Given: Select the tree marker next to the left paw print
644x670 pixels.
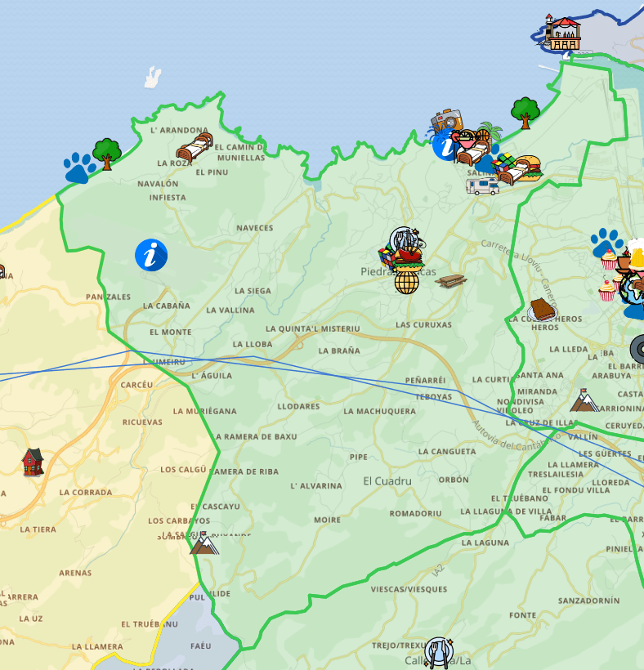Looking at the screenshot, I should tap(107, 152).
